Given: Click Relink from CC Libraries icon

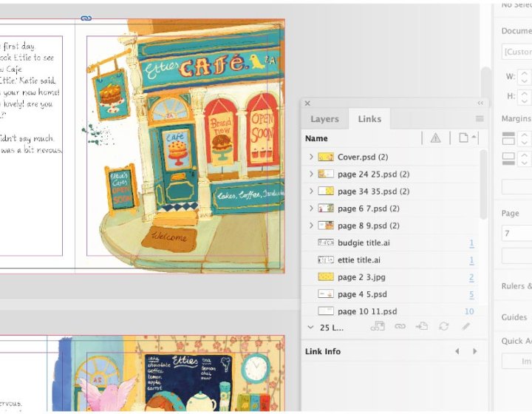Looking at the screenshot, I should point(378,326).
